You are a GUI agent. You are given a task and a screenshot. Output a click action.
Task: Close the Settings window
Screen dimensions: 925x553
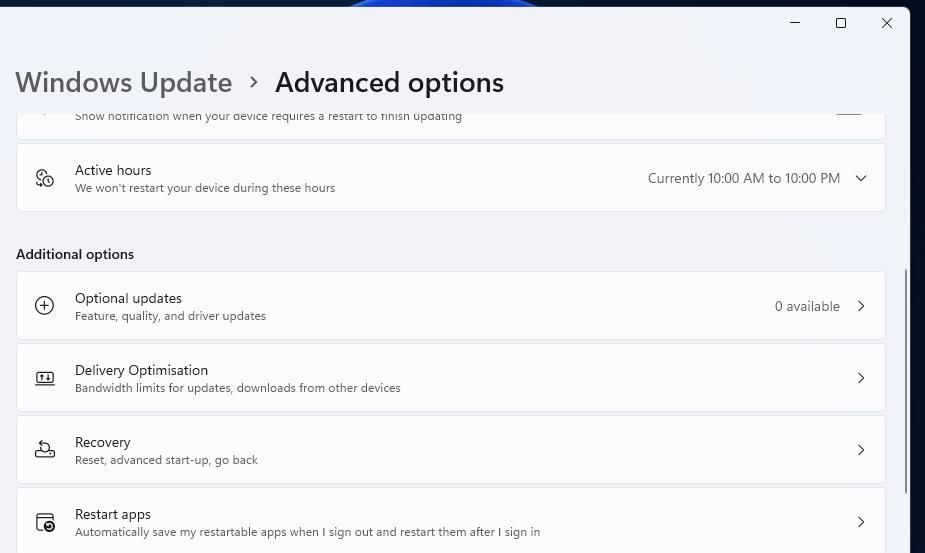click(887, 23)
